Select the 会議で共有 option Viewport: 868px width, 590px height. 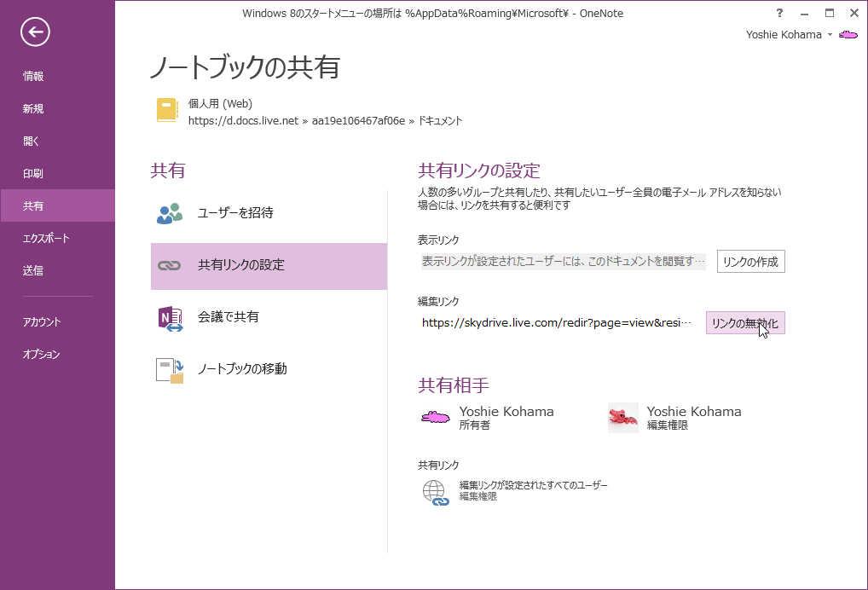tap(269, 317)
